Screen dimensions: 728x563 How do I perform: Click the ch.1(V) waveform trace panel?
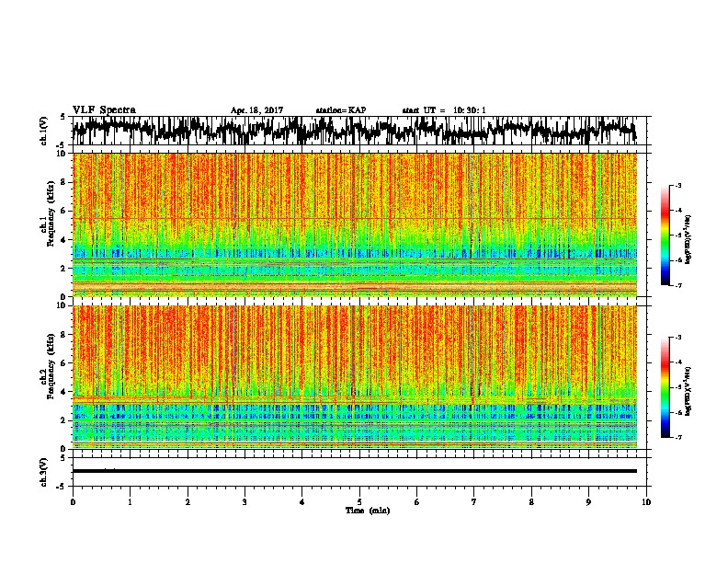click(359, 131)
